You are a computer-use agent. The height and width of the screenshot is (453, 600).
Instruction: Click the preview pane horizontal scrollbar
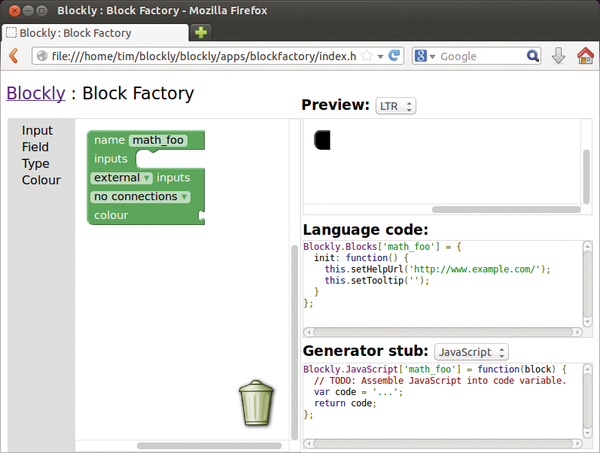coord(506,210)
